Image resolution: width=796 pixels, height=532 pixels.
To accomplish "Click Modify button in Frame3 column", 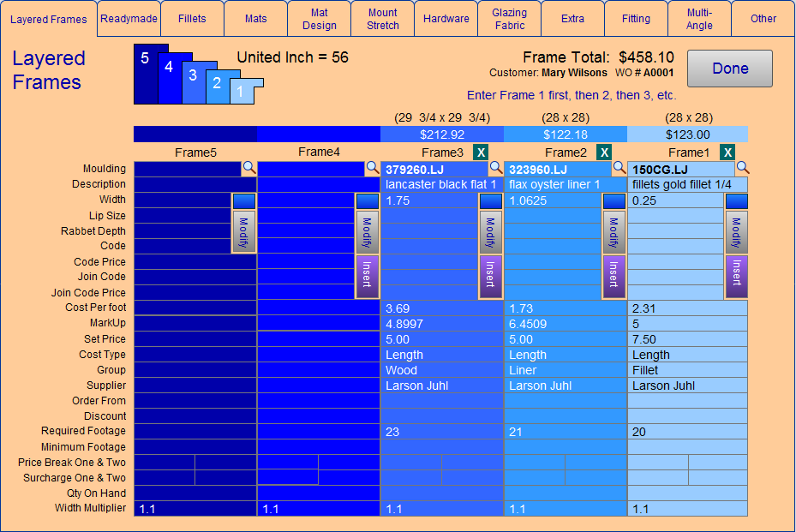I will tap(490, 231).
